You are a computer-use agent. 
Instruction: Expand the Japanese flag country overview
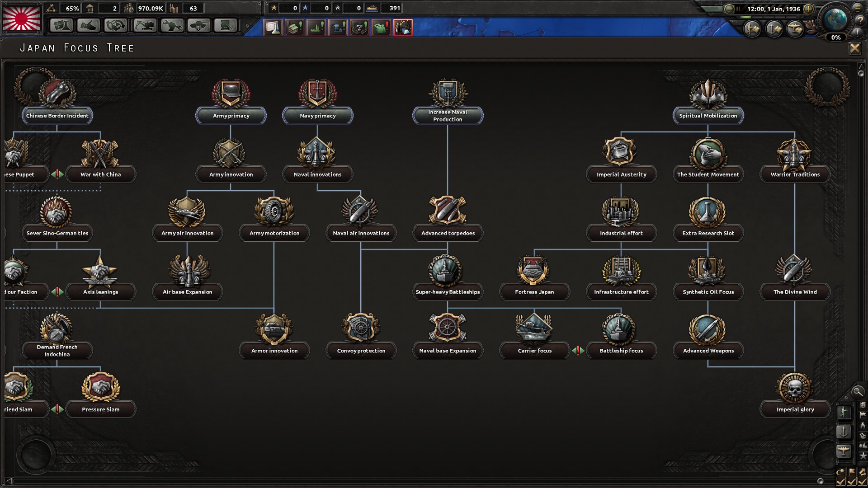[22, 18]
